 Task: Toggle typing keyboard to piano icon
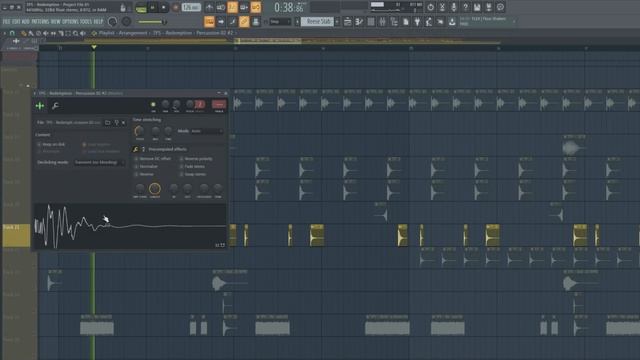click(209, 22)
